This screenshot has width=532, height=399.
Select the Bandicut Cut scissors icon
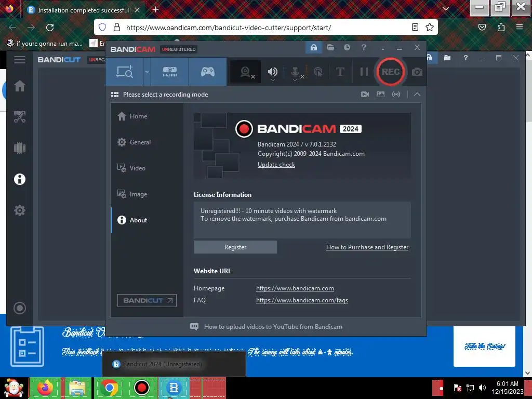[x=20, y=117]
